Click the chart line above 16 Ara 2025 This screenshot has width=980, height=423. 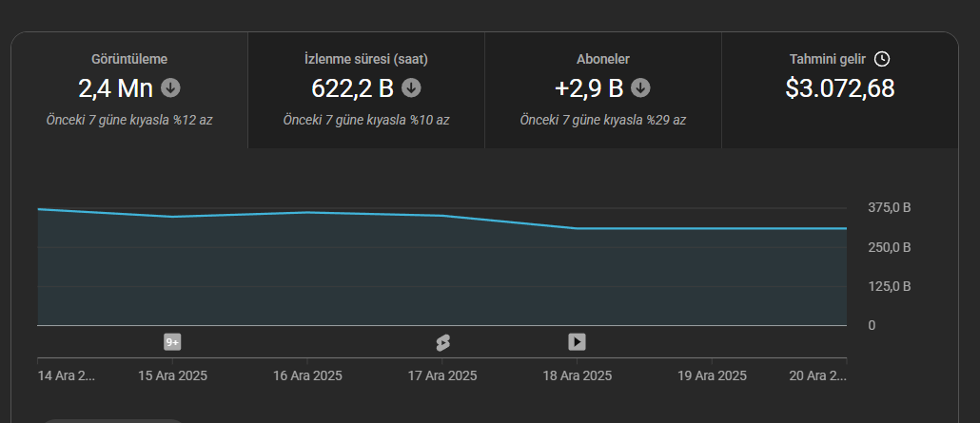(307, 212)
